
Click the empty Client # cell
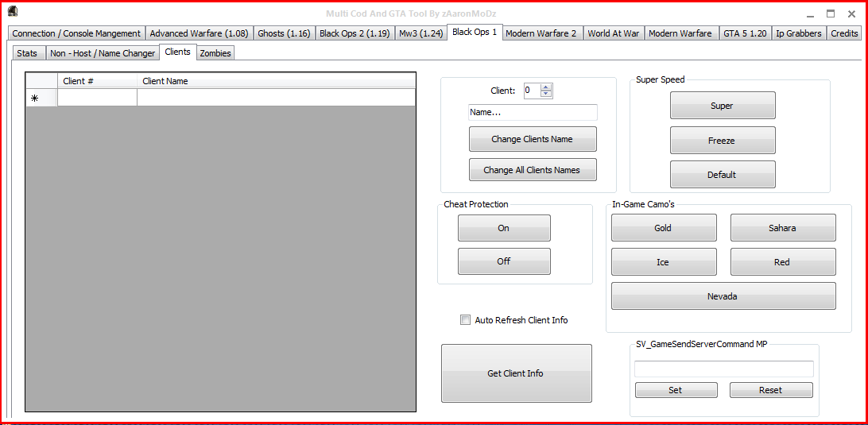(x=97, y=98)
